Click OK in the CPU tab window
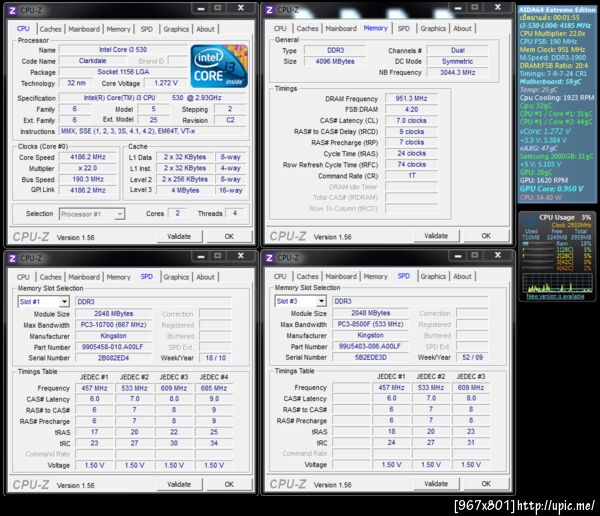Screen dimensions: 600x516 pyautogui.click(x=229, y=237)
